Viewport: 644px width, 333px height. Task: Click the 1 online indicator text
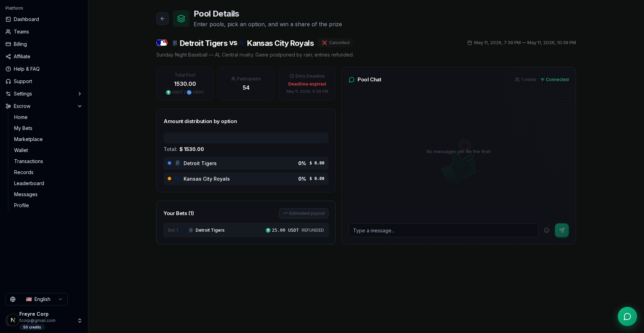[529, 80]
